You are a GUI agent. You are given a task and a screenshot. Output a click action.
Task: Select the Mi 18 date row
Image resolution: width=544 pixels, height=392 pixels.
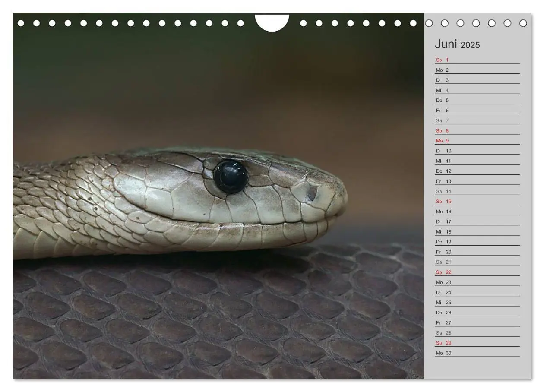pyautogui.click(x=477, y=232)
